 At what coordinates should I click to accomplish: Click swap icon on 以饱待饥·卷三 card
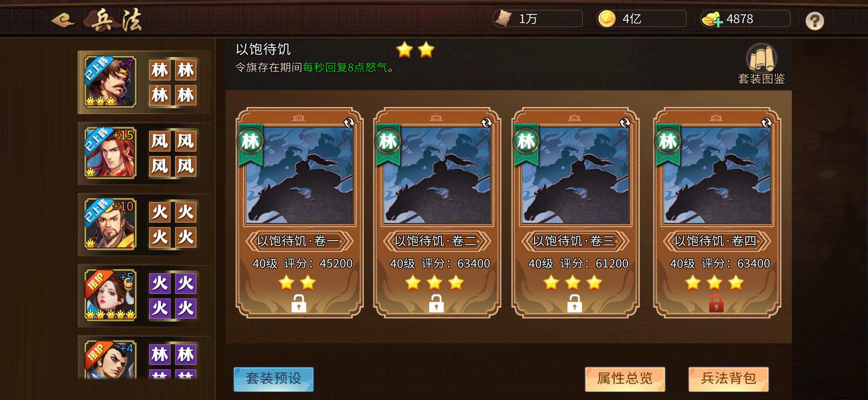pos(624,122)
